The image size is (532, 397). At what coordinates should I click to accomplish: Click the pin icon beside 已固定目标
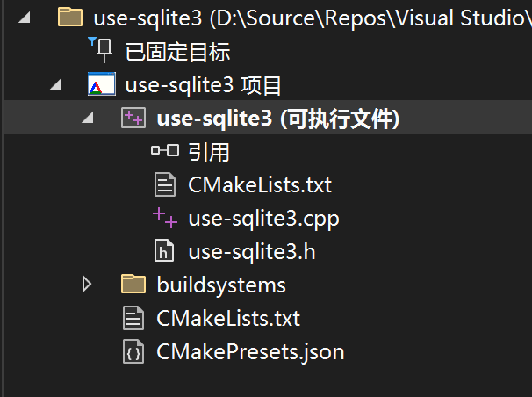pos(99,51)
